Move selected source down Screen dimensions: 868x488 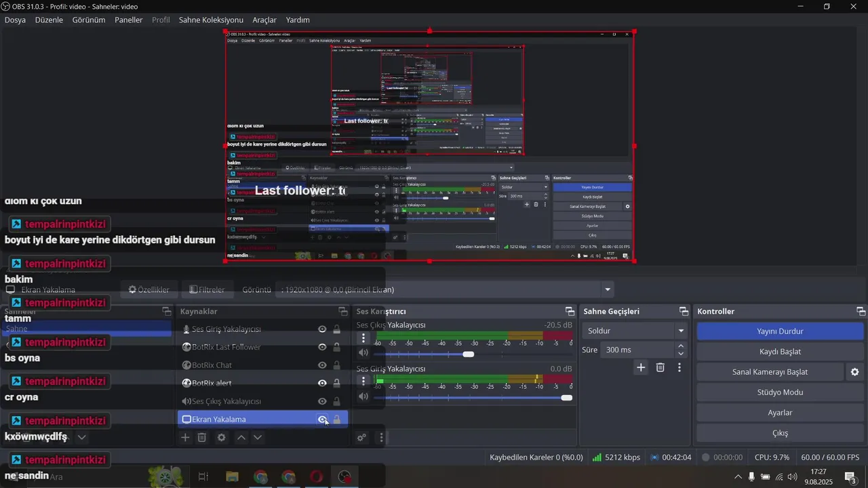(258, 438)
